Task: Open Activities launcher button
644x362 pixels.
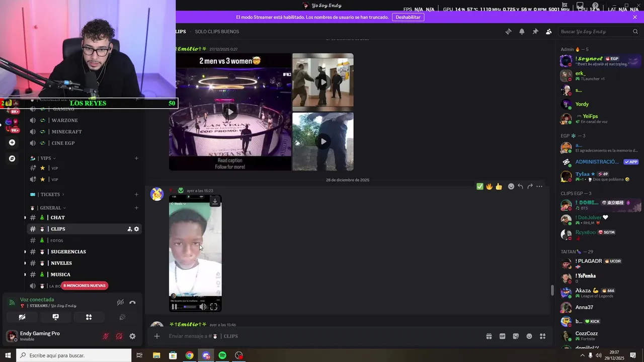Action: point(89,317)
